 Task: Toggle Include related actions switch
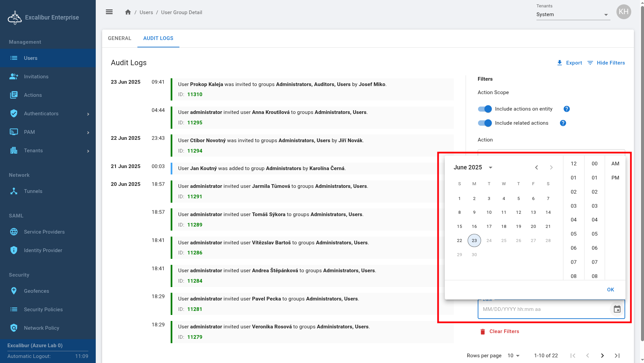[485, 123]
